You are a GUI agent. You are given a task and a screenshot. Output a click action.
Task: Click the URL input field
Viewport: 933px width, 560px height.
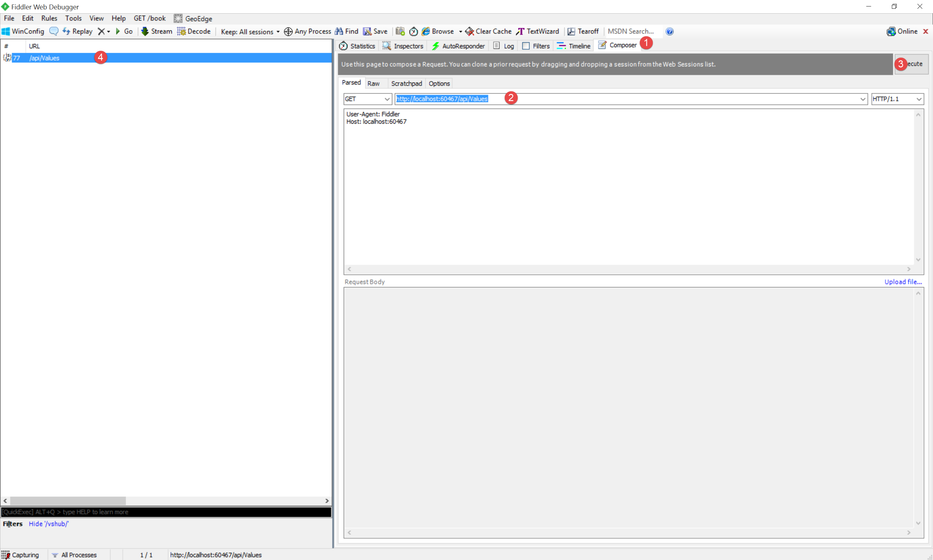coord(629,98)
